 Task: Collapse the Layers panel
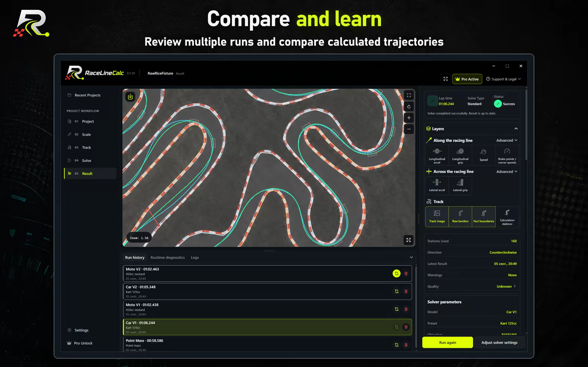click(516, 129)
